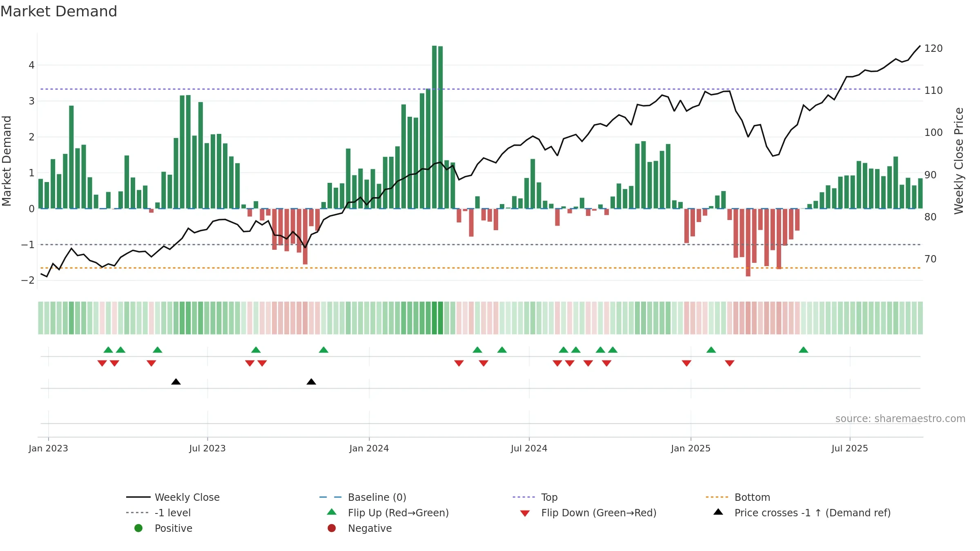Click the last red flip-down triangle in 2025
Screen dimensions: 980x551
pos(730,363)
